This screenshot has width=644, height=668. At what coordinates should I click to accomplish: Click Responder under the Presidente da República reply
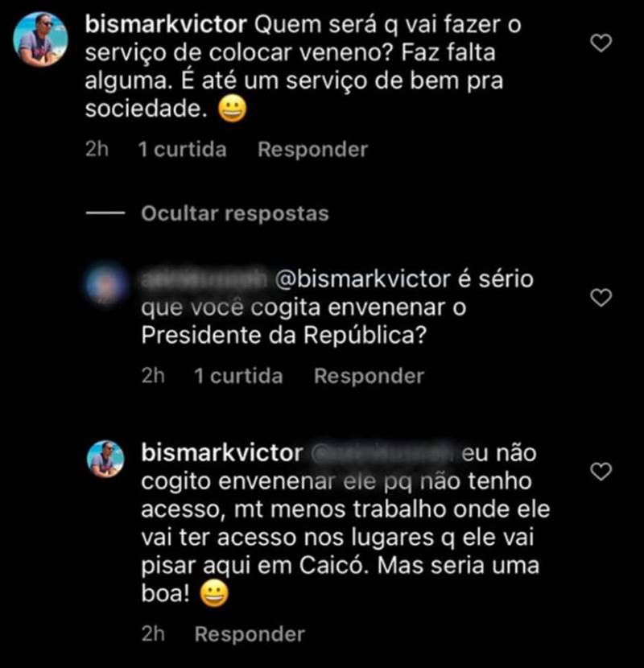coord(369,376)
